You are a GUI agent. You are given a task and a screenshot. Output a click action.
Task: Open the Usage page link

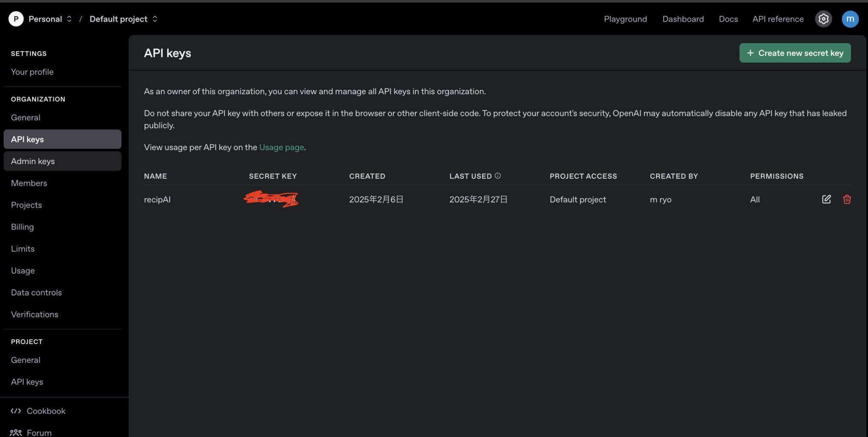coord(281,147)
